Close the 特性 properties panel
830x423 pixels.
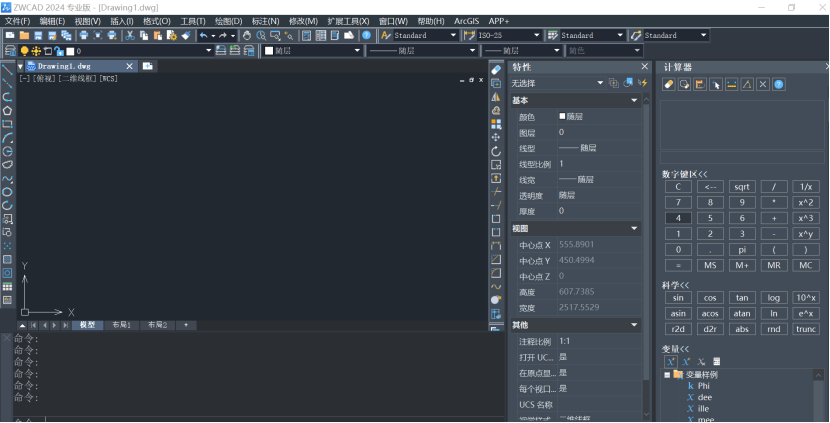pyautogui.click(x=644, y=67)
